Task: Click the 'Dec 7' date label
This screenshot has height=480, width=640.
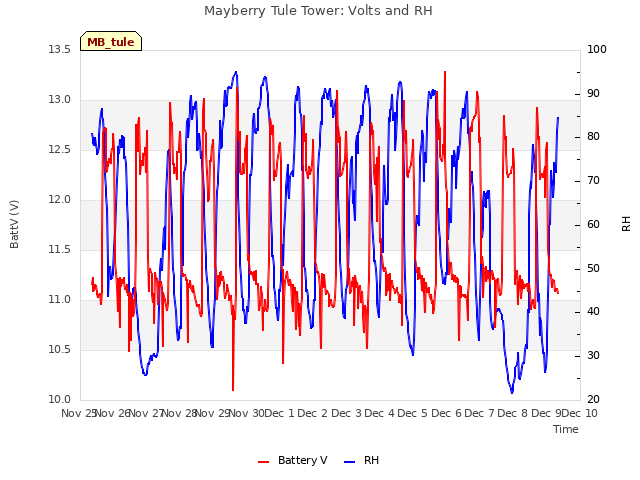Action: (x=479, y=413)
